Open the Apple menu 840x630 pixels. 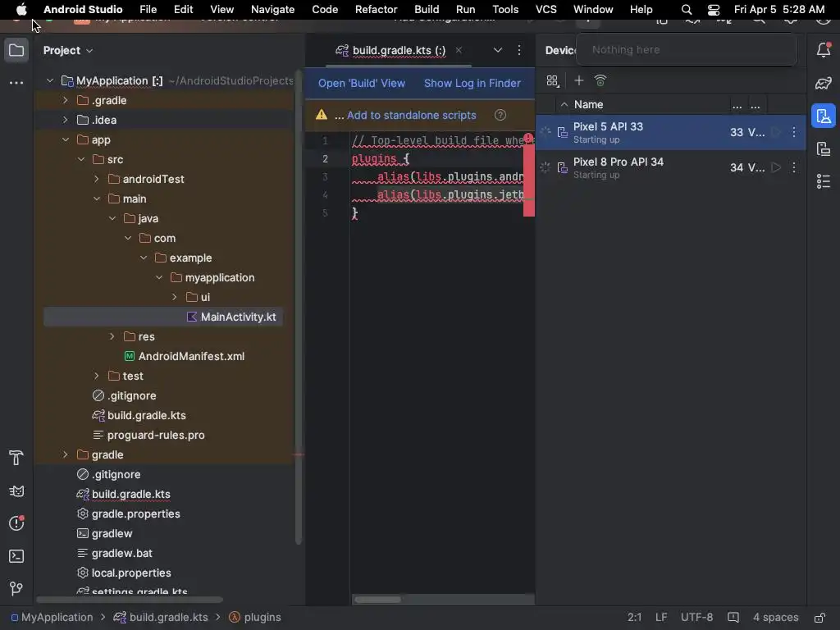click(21, 10)
